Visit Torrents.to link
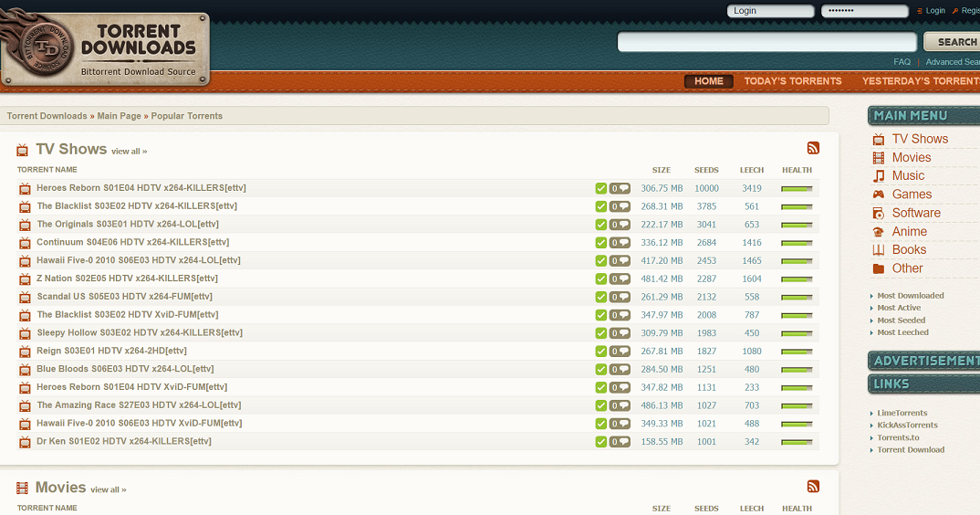The image size is (980, 515). [x=898, y=437]
